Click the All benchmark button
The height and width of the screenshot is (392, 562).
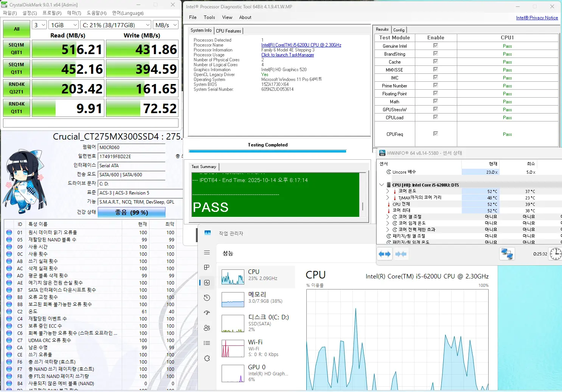(17, 29)
